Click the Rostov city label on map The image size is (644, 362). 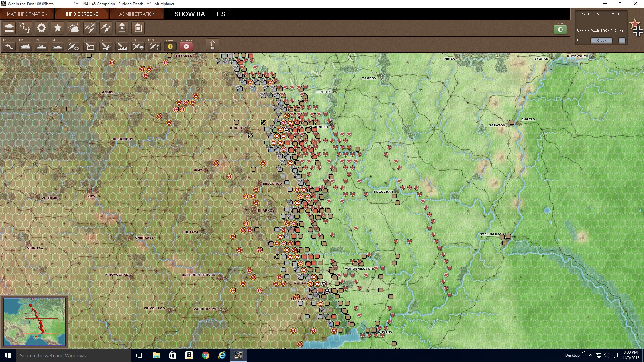pyautogui.click(x=385, y=332)
